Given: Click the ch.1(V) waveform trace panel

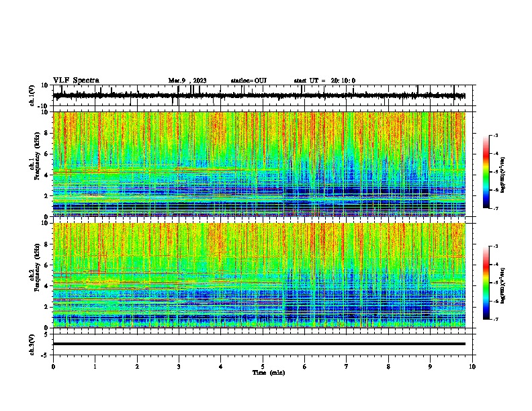Looking at the screenshot, I should click(264, 95).
